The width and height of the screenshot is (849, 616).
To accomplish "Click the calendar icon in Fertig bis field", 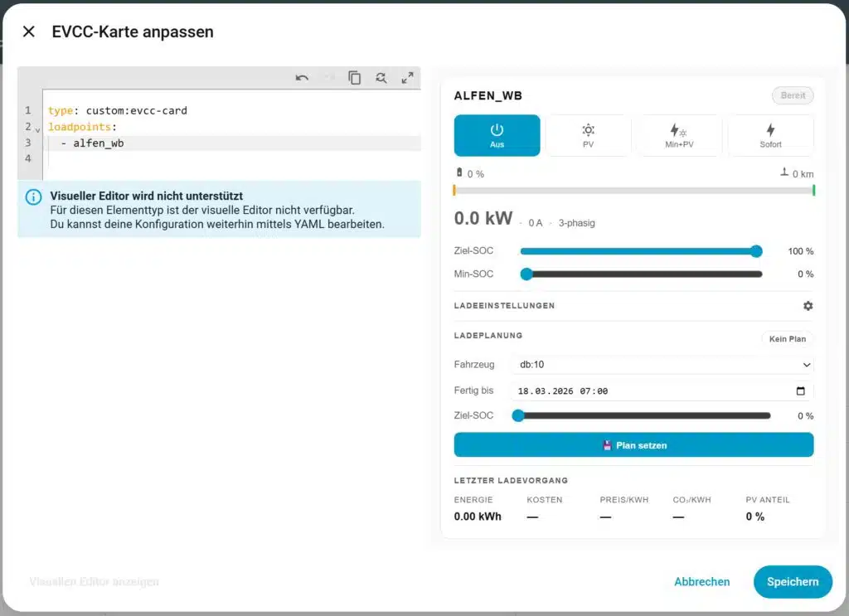I will coord(800,390).
